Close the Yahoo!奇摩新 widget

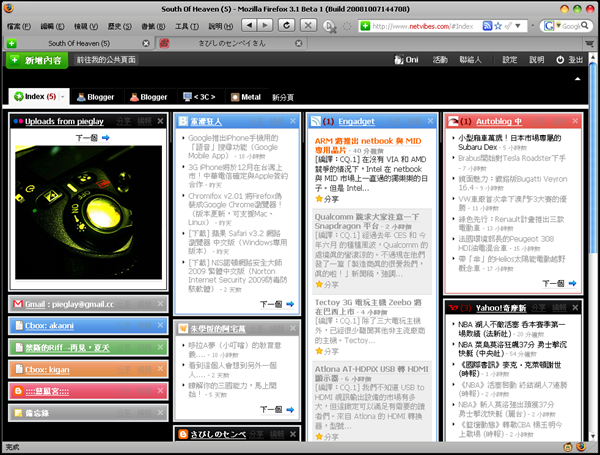pyautogui.click(x=575, y=308)
